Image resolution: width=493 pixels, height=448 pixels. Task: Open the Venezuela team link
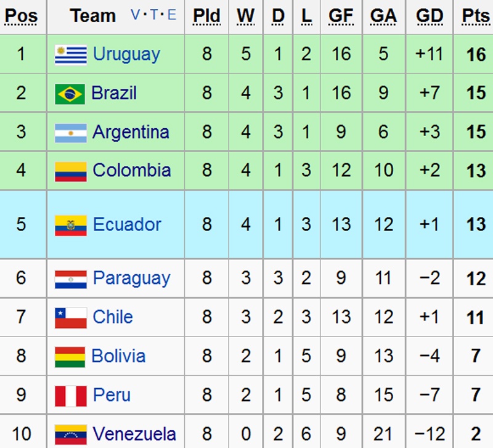click(x=134, y=434)
